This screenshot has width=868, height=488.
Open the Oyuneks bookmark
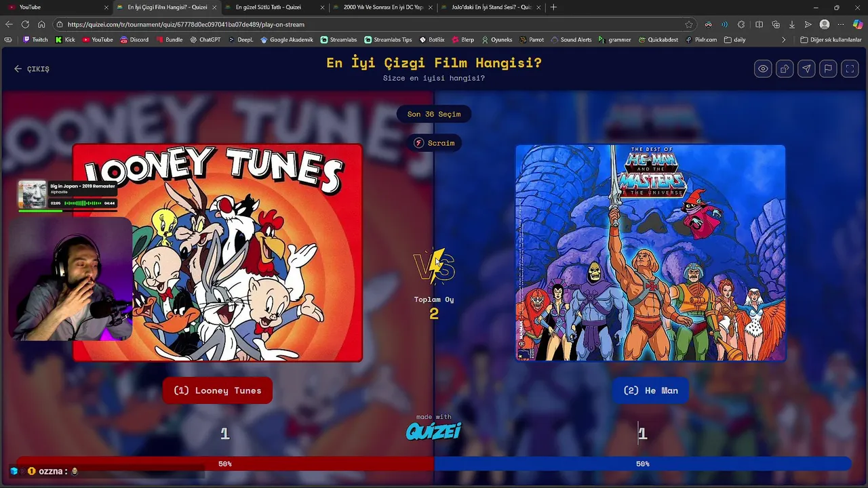click(496, 40)
